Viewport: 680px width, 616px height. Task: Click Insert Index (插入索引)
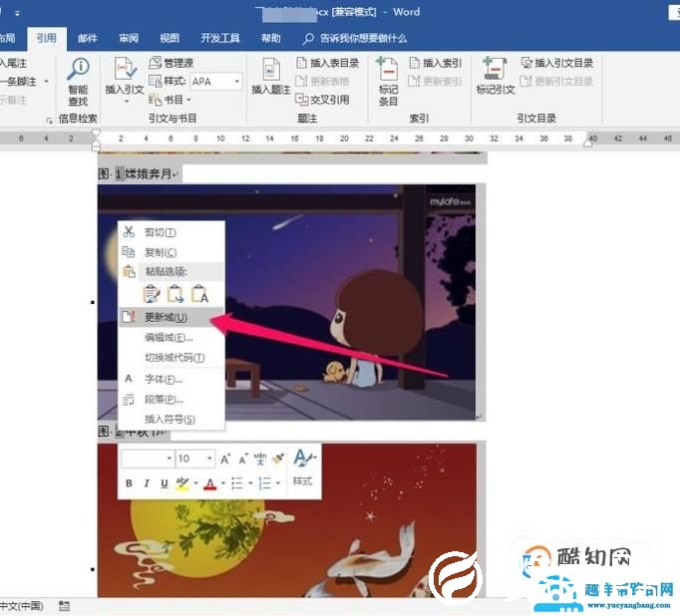click(436, 63)
